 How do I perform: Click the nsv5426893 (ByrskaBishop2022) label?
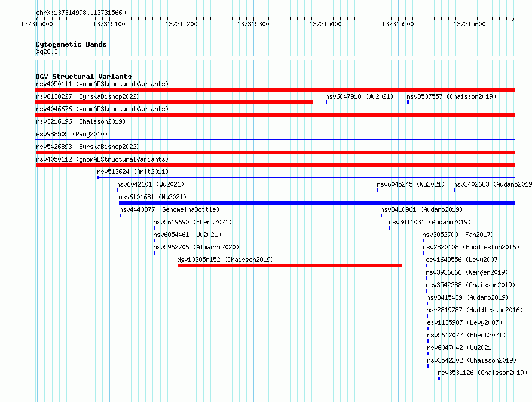point(88,147)
